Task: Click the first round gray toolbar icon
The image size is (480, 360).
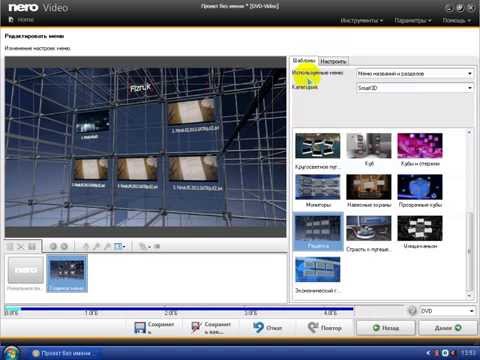Action: 53,246
